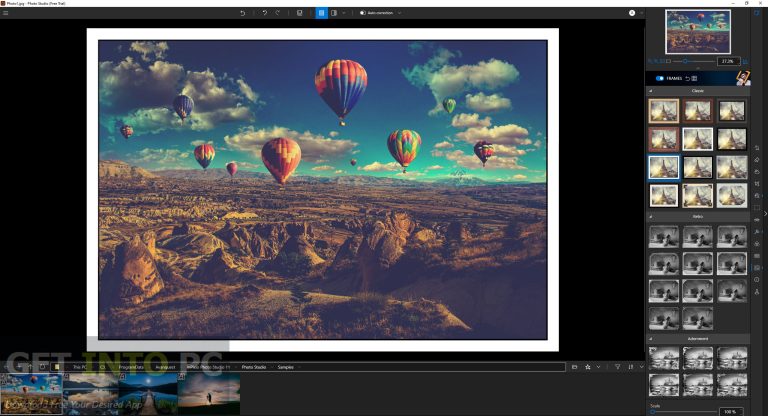The width and height of the screenshot is (768, 416).
Task: Click the filter funnel icon in browser bar
Action: click(x=617, y=367)
